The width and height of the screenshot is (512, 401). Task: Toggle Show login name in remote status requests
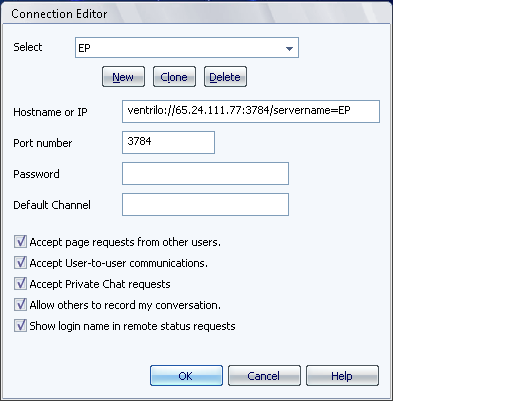coord(20,326)
